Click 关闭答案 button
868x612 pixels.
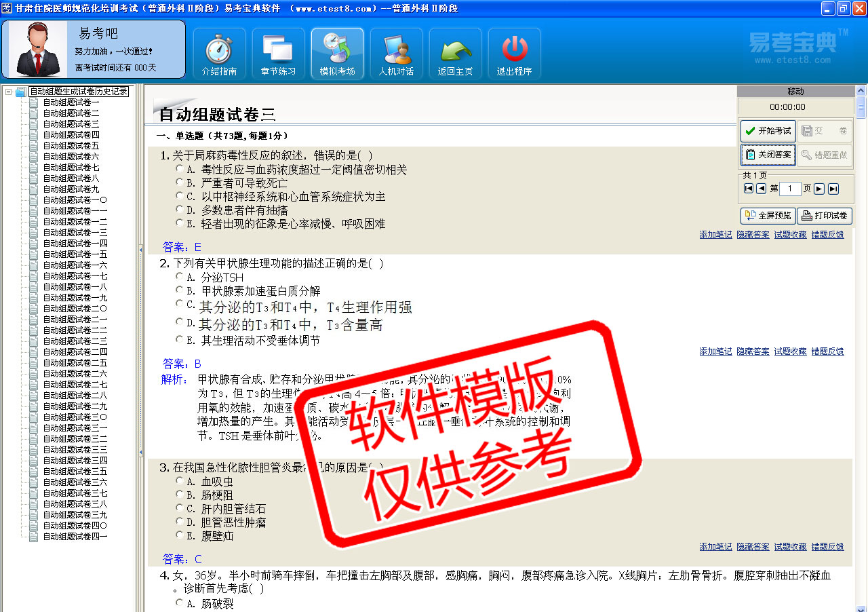click(x=768, y=155)
